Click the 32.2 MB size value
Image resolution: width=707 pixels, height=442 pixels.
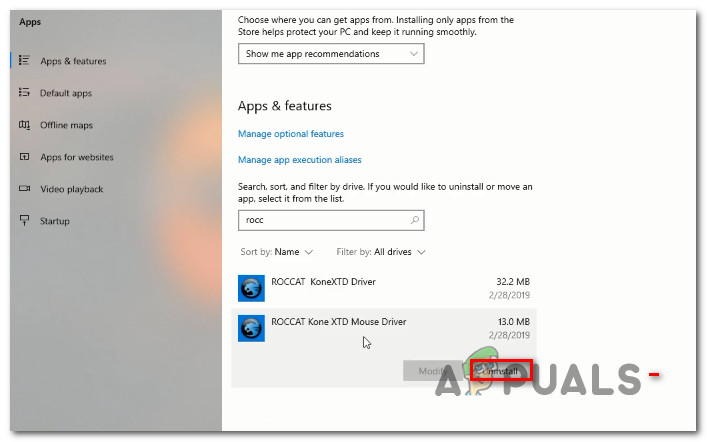click(x=513, y=281)
